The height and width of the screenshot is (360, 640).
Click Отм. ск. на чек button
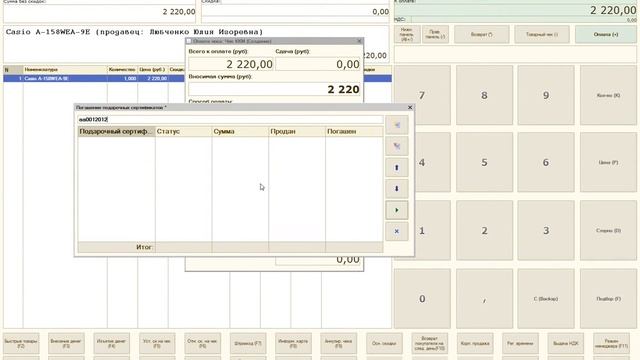coord(202,343)
